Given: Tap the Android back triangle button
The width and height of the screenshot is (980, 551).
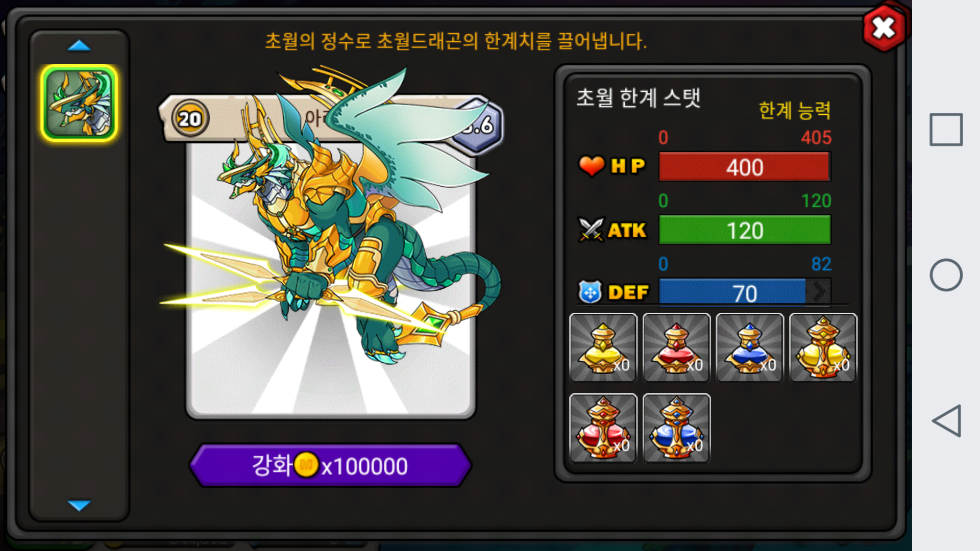Looking at the screenshot, I should (x=946, y=421).
